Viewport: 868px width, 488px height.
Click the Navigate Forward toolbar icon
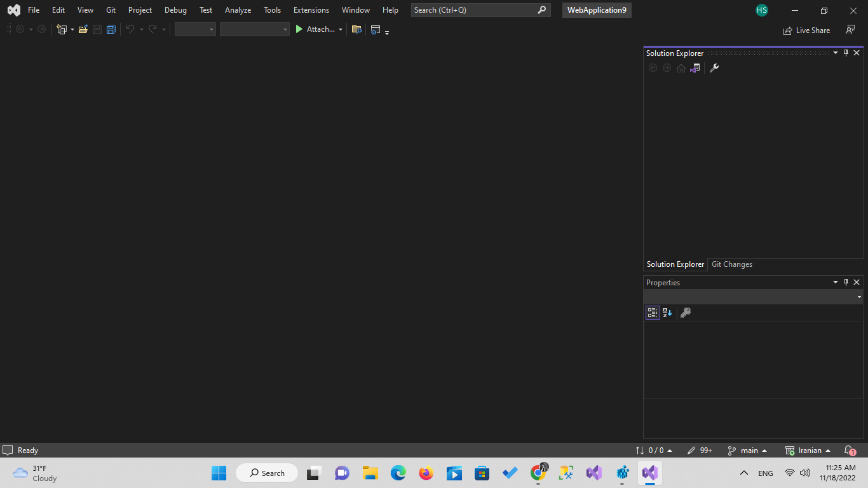click(x=41, y=29)
